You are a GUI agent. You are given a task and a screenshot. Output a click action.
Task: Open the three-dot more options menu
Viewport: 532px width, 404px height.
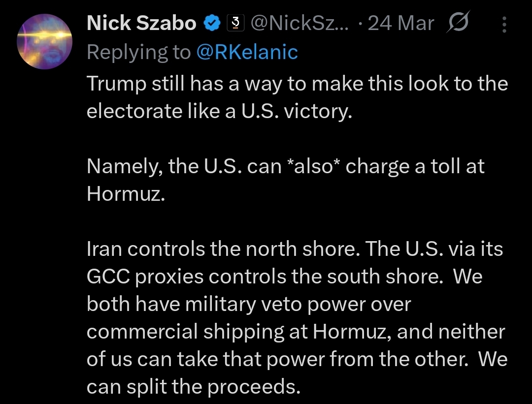[504, 24]
